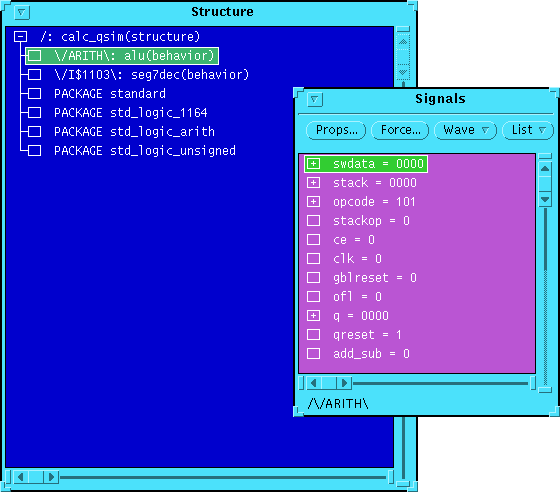Click Signals vertical scrollbar up arrow
The width and height of the screenshot is (560, 492).
(545, 169)
